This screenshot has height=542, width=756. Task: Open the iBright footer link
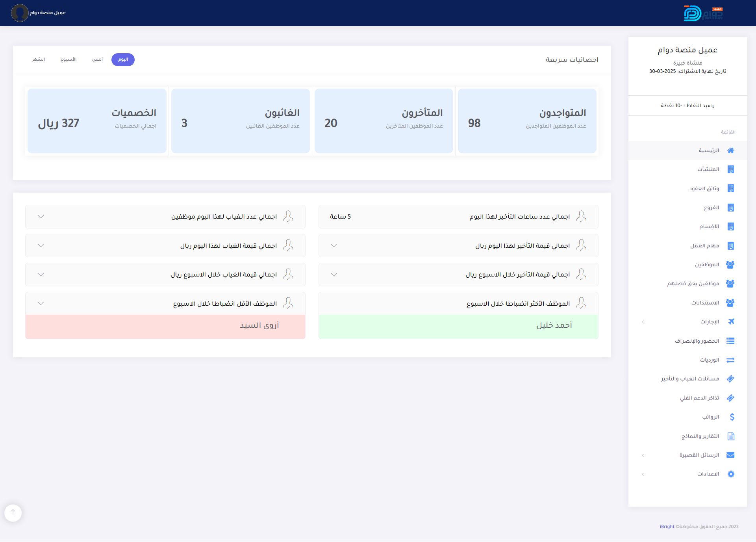(667, 527)
